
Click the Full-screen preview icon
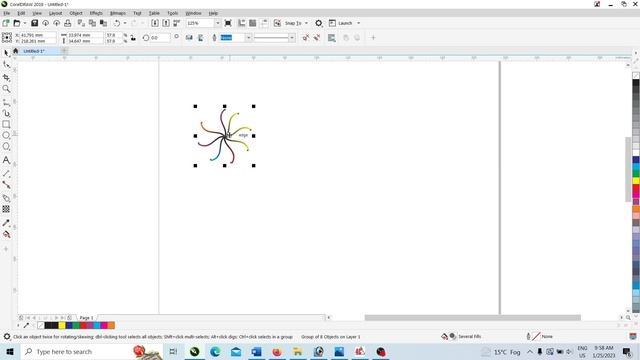tap(228, 23)
